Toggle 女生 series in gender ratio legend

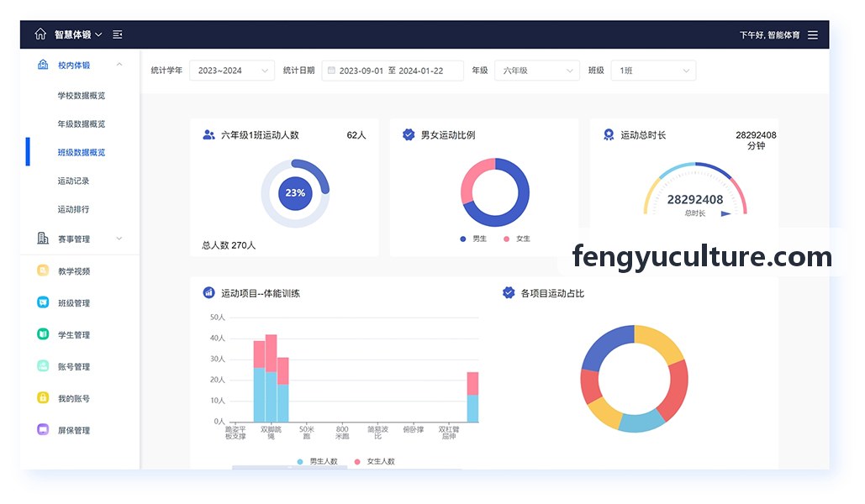pos(517,239)
